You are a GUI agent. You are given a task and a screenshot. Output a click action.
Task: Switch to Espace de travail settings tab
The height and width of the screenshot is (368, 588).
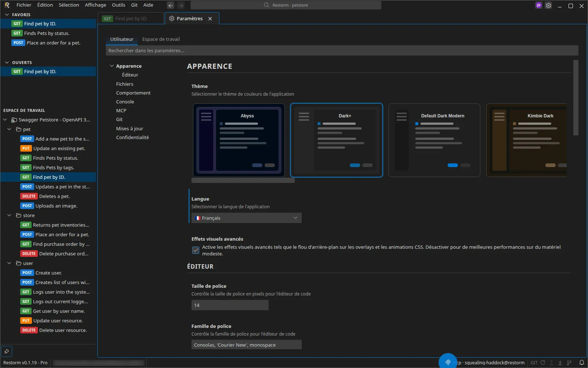pos(161,39)
